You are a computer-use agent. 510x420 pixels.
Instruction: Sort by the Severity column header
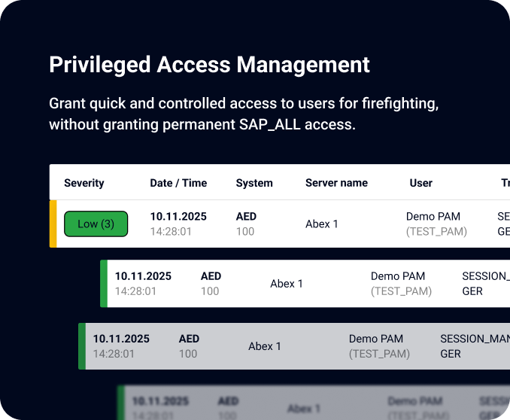point(84,183)
